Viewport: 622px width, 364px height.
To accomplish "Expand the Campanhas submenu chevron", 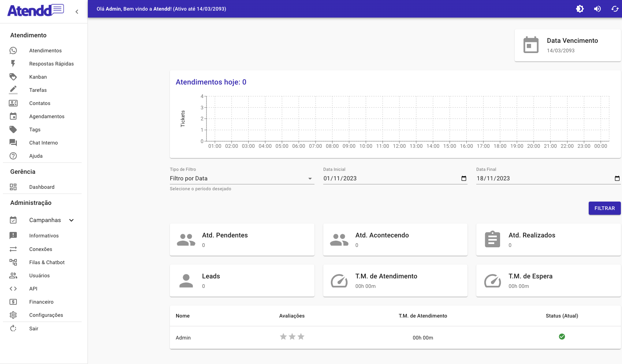I will [71, 220].
